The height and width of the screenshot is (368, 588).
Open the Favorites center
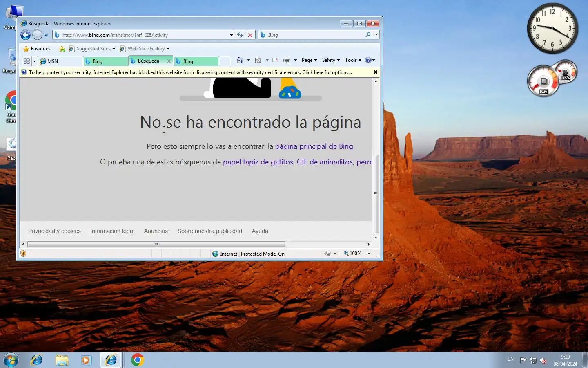[x=37, y=49]
